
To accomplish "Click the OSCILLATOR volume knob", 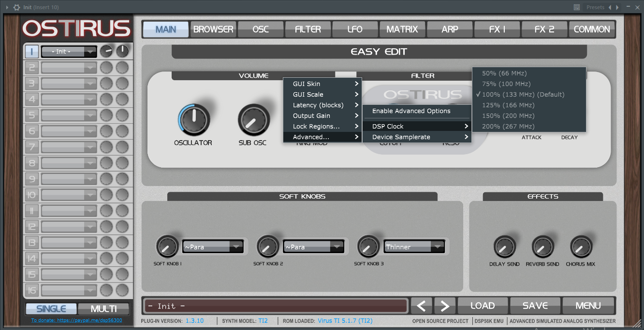I will click(193, 119).
